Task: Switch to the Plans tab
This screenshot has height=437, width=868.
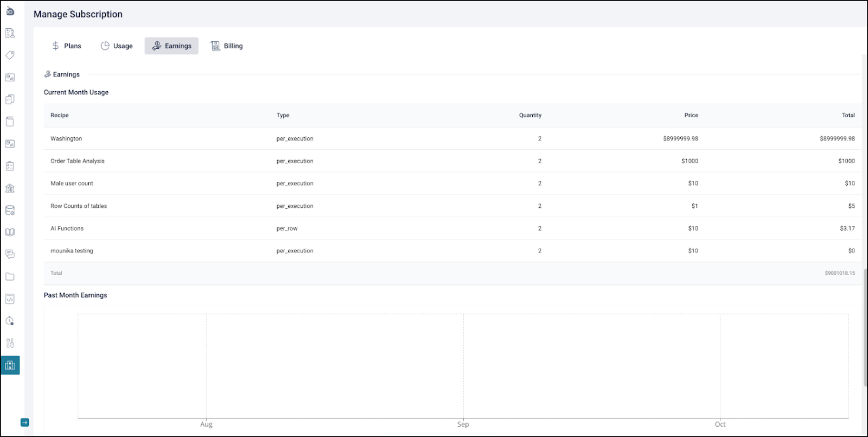Action: click(66, 46)
